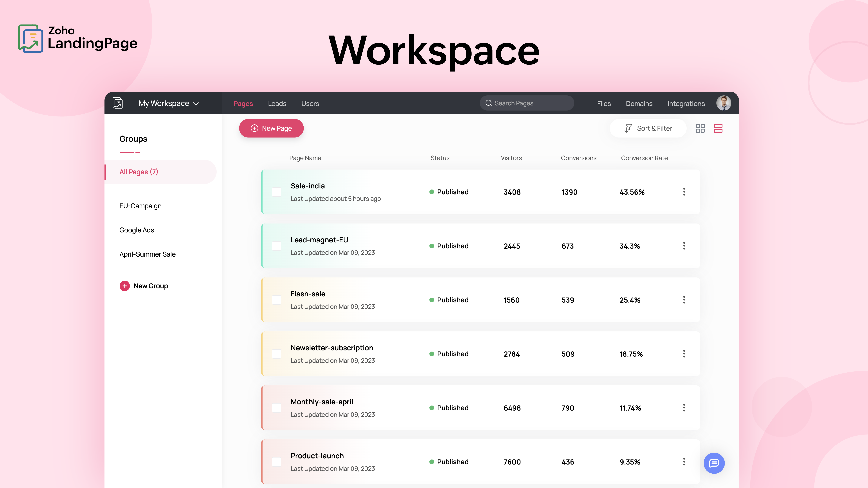Switch to grid view icon

(700, 128)
